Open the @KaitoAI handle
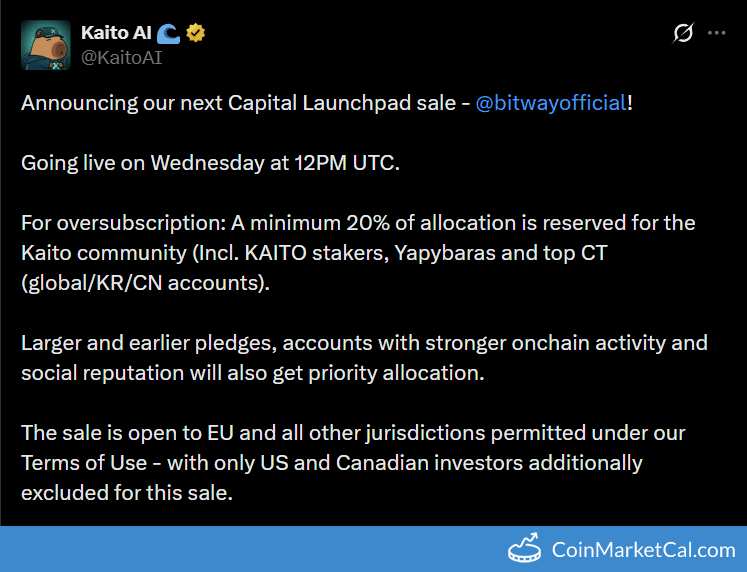The width and height of the screenshot is (747, 572). pyautogui.click(x=121, y=57)
